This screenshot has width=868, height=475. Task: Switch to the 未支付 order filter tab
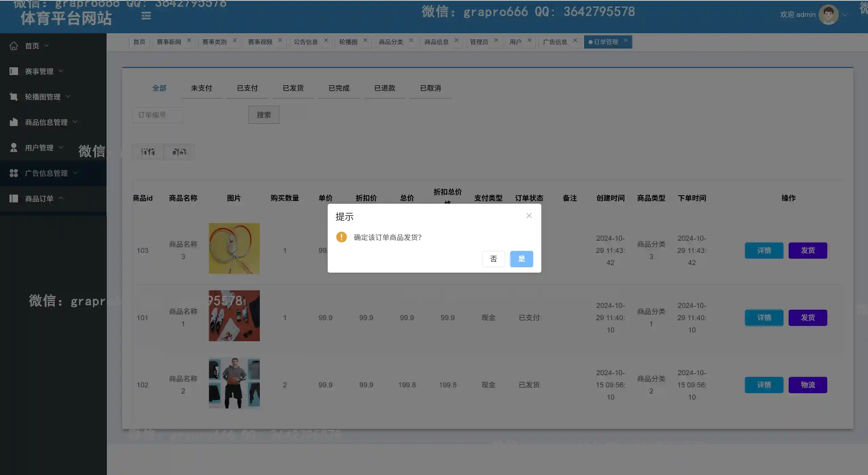coord(201,88)
